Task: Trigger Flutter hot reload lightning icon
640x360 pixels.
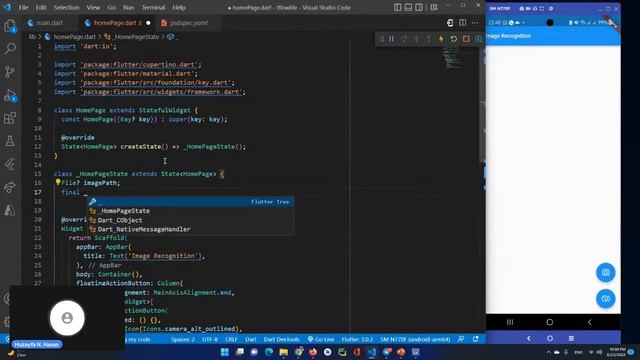Action: pyautogui.click(x=441, y=39)
